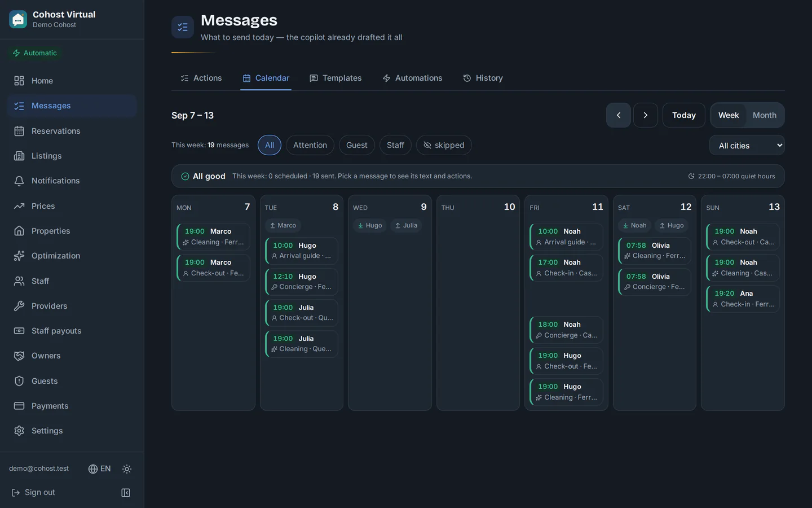
Task: Collapse the sidebar panel icon
Action: coord(126,493)
